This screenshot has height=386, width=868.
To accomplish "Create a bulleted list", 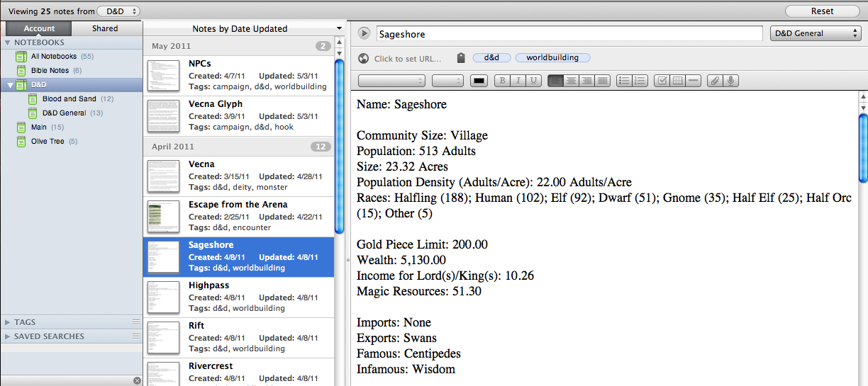I will [x=624, y=81].
